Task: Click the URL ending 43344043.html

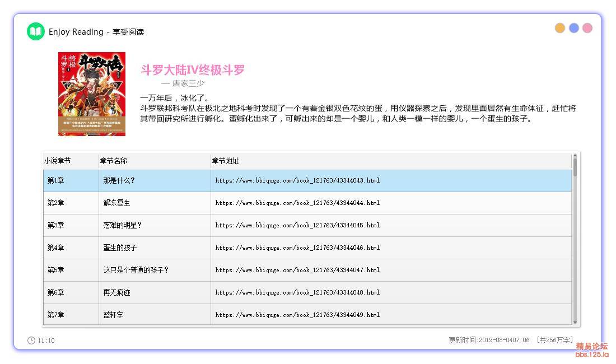Action: point(297,181)
